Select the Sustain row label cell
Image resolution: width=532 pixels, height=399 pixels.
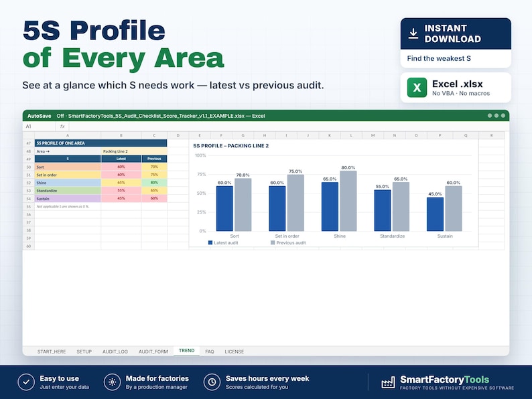pos(68,199)
